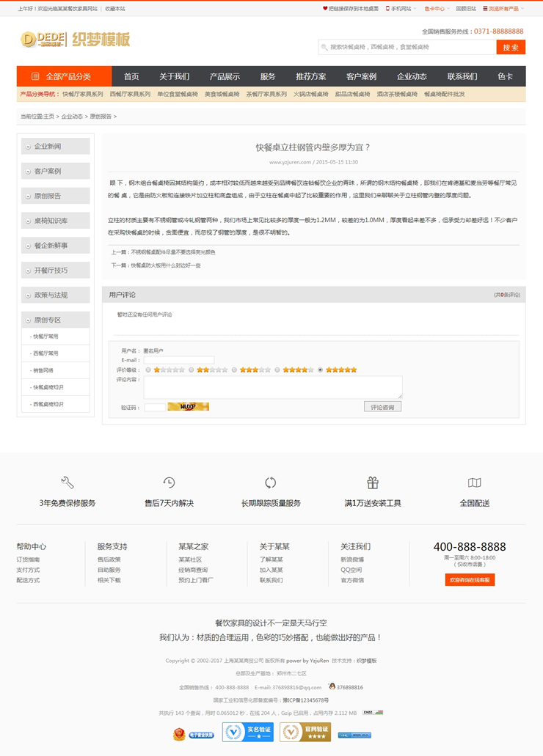Click the 评论咨询 submit button

382,406
